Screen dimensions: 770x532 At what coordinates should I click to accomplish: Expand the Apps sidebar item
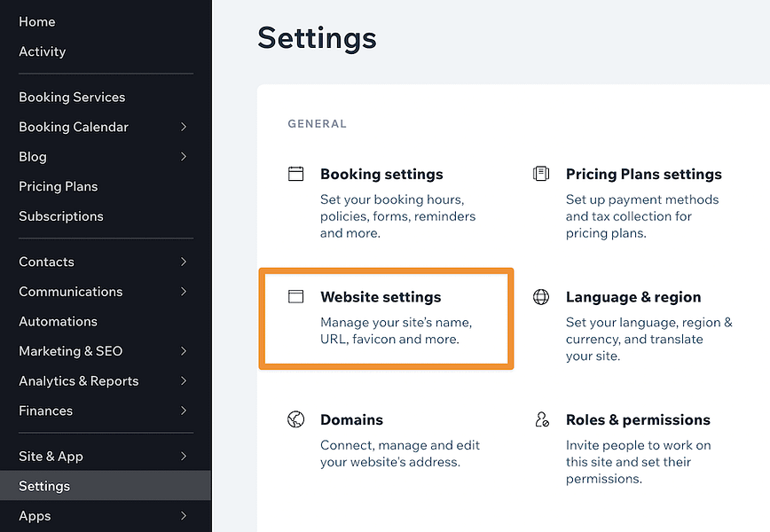click(184, 516)
